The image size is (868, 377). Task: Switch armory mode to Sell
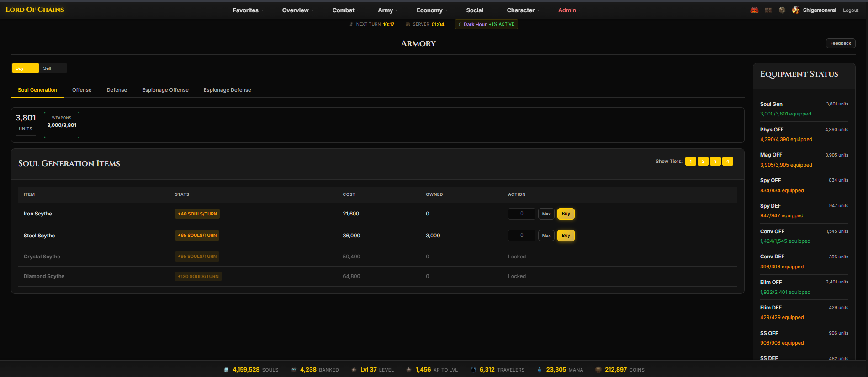pos(47,68)
